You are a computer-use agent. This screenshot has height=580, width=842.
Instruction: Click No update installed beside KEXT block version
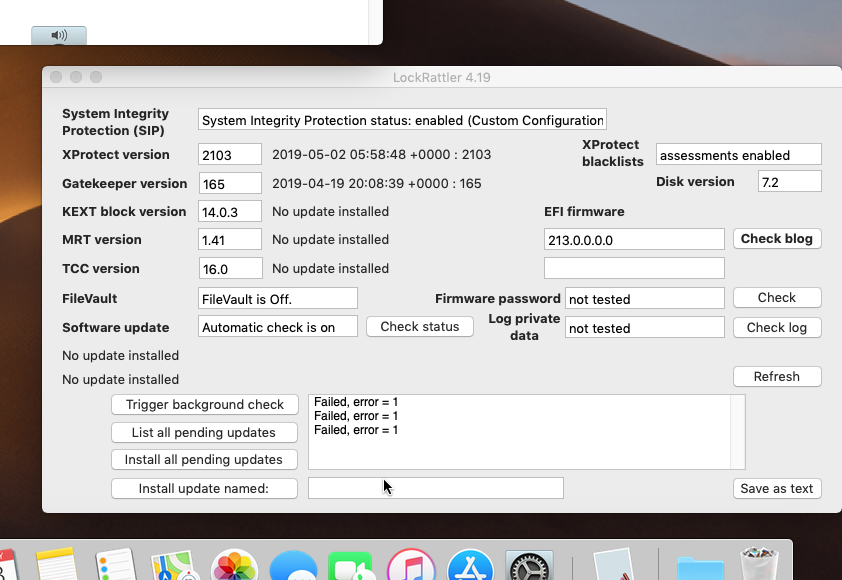(330, 212)
